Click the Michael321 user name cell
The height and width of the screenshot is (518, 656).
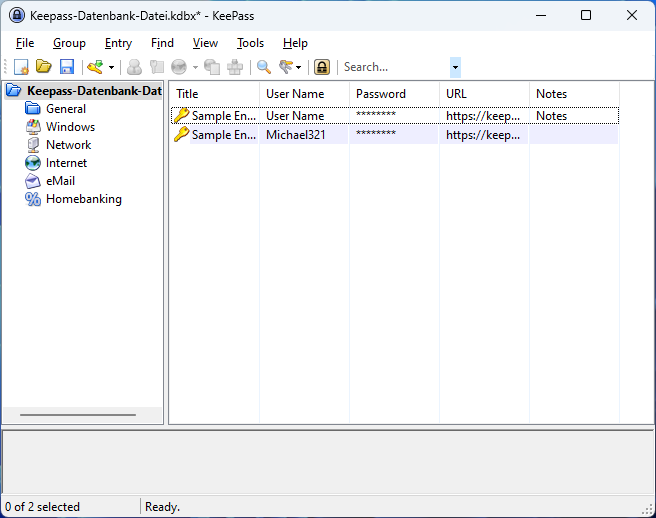coord(296,135)
